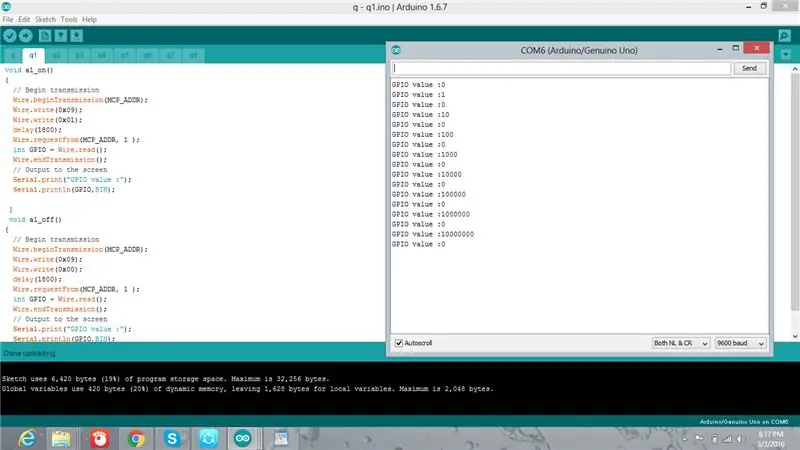This screenshot has width=800, height=450.
Task: Click the 'void a1_off()' code line
Action: click(35, 219)
